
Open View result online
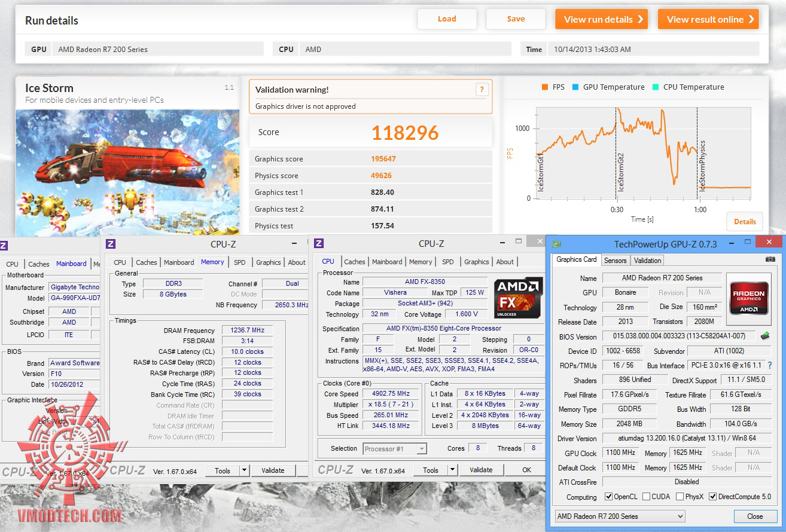708,19
